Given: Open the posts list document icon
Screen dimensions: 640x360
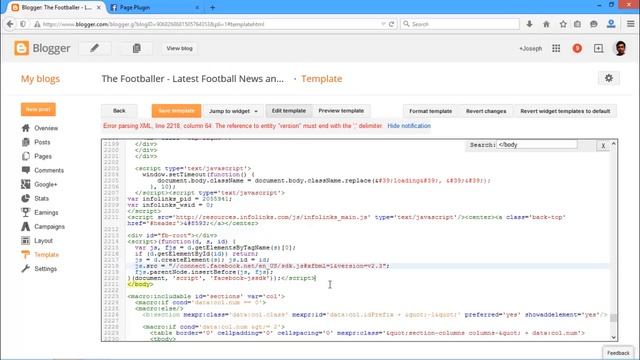Looking at the screenshot, I should point(136,48).
